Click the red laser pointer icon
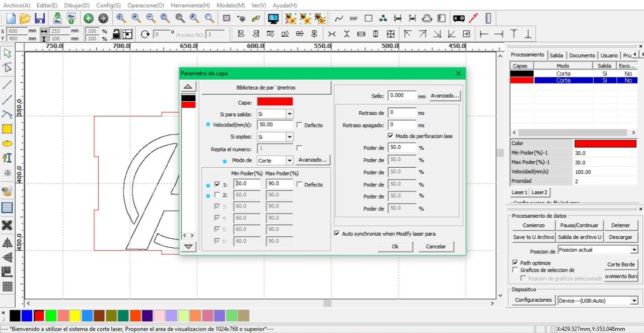 click(x=474, y=19)
